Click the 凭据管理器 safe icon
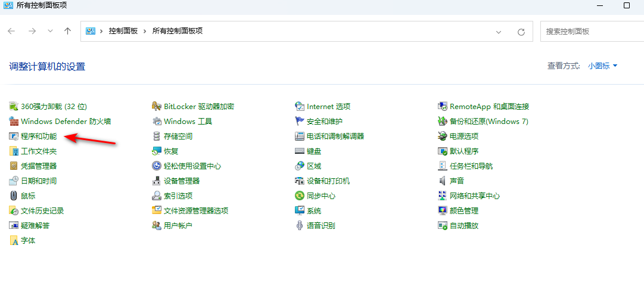 coord(14,166)
